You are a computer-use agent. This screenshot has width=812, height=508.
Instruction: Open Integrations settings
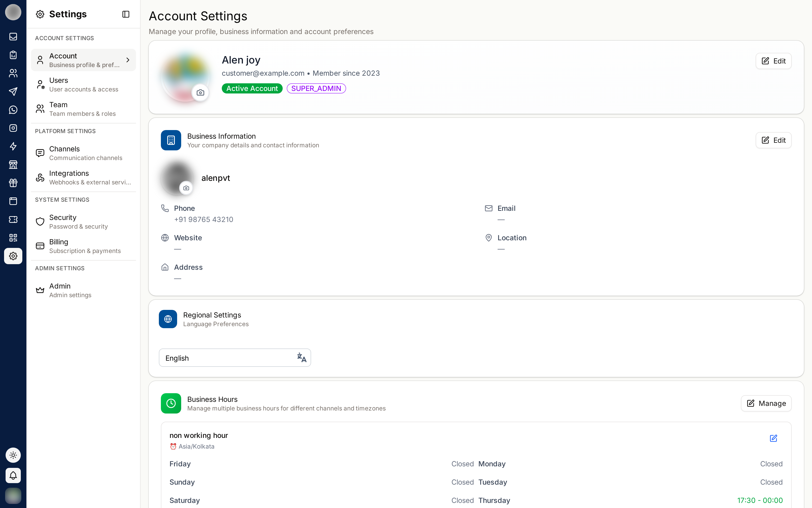click(83, 177)
